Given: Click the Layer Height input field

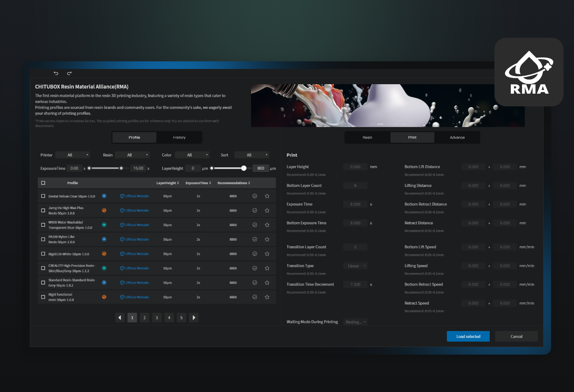Looking at the screenshot, I should (x=355, y=167).
